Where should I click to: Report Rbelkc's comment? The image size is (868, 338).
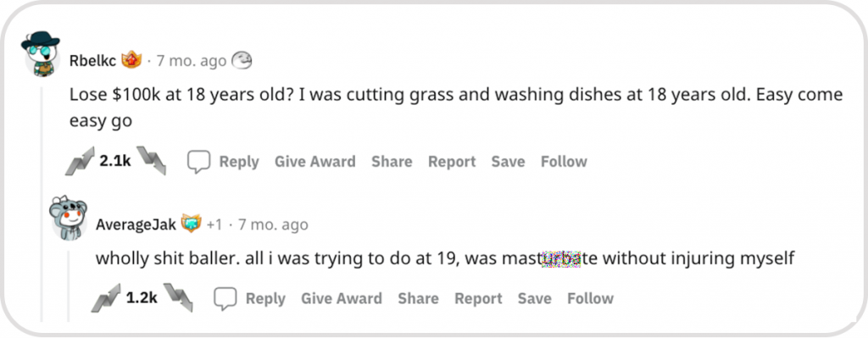tap(452, 162)
